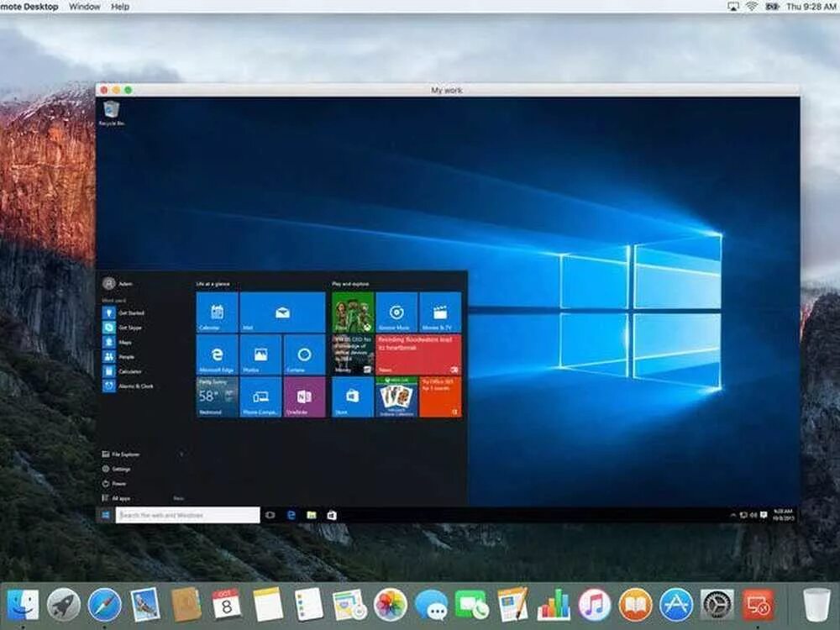Click the Search the web and Windows box
This screenshot has height=630, width=840.
187,515
